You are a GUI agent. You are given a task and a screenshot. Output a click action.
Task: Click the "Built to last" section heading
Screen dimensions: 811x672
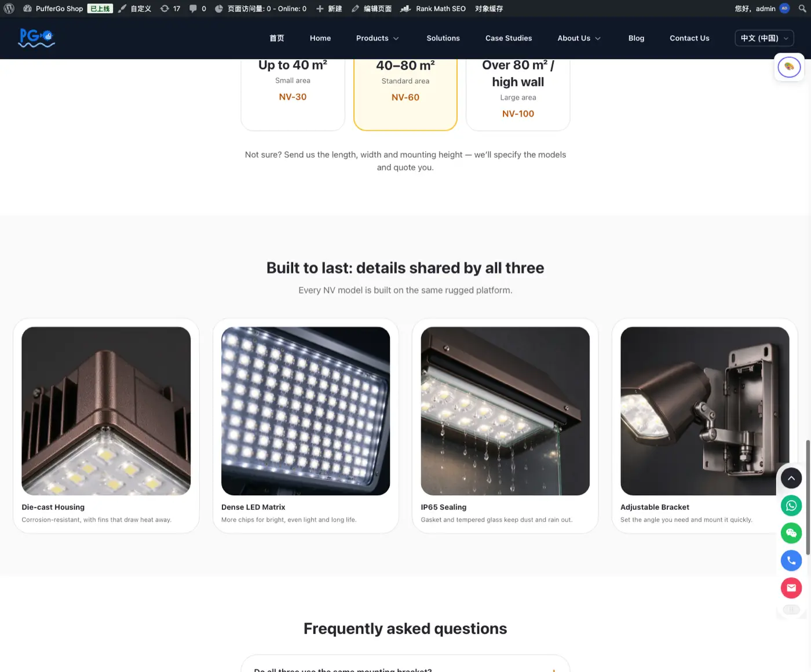coord(405,268)
